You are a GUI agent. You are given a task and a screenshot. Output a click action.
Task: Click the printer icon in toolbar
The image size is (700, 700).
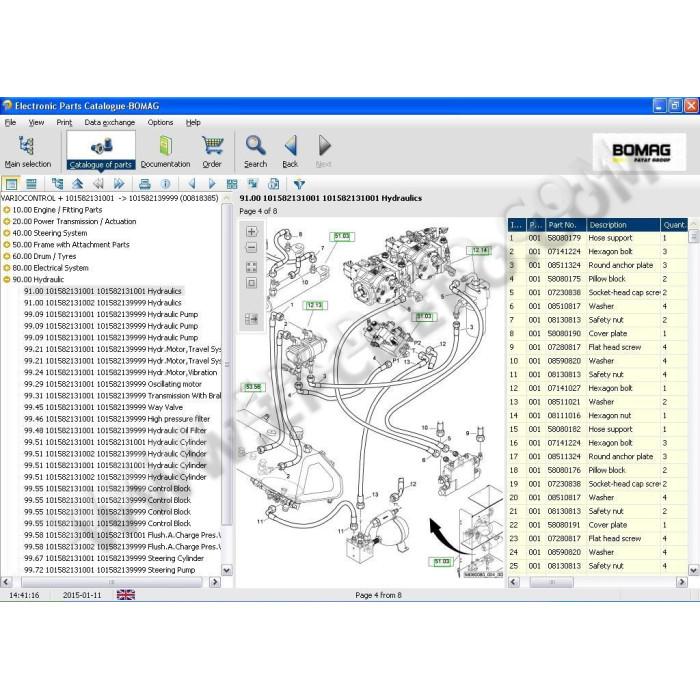click(x=145, y=184)
